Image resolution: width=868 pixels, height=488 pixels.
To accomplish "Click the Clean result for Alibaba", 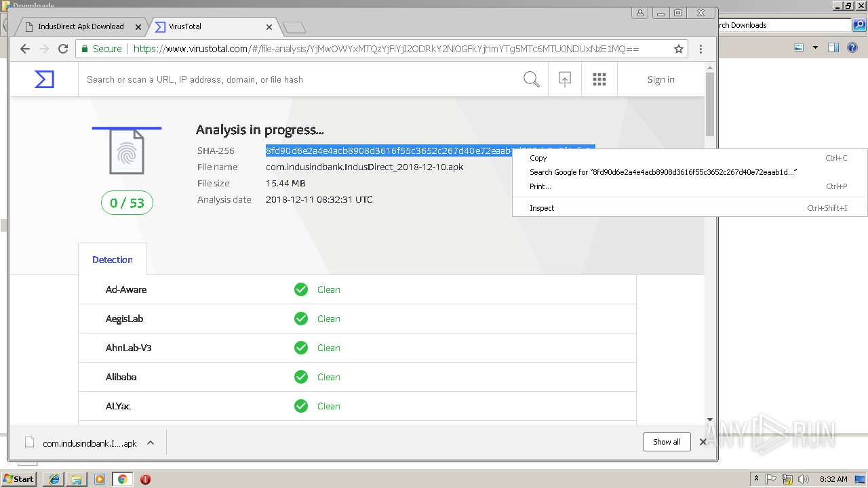I will [x=329, y=377].
